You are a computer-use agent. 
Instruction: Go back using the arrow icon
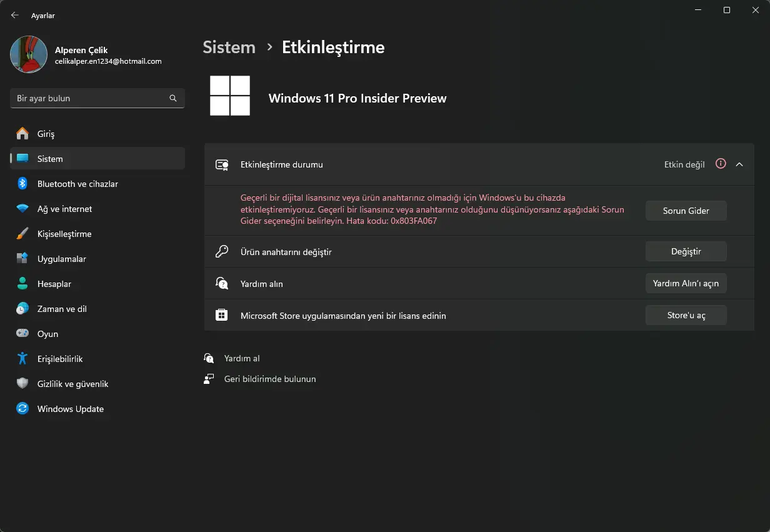(x=15, y=15)
